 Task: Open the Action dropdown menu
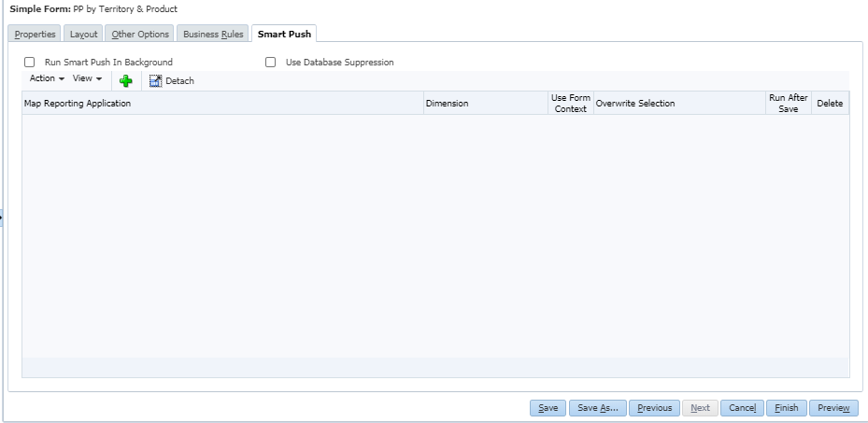(47, 78)
